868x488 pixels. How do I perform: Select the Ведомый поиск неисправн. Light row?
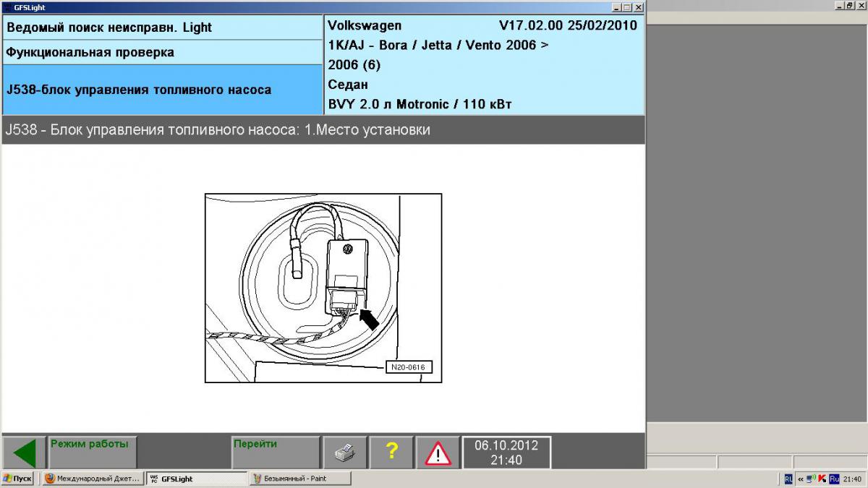162,27
